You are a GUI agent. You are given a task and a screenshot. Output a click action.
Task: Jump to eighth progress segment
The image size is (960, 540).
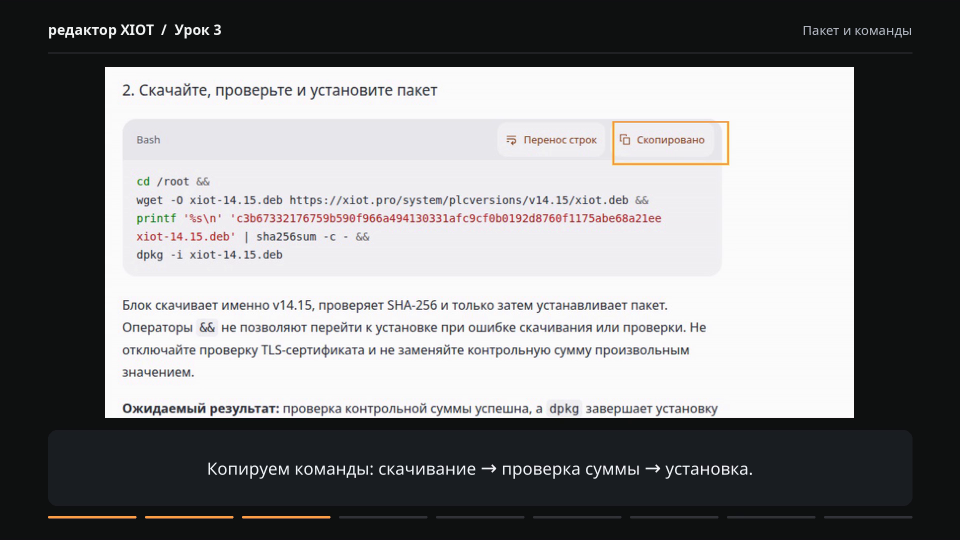pos(771,517)
